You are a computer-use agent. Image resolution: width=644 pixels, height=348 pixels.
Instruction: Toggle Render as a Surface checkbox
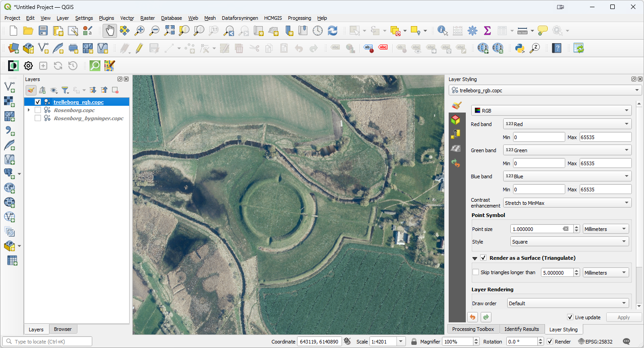pos(483,258)
